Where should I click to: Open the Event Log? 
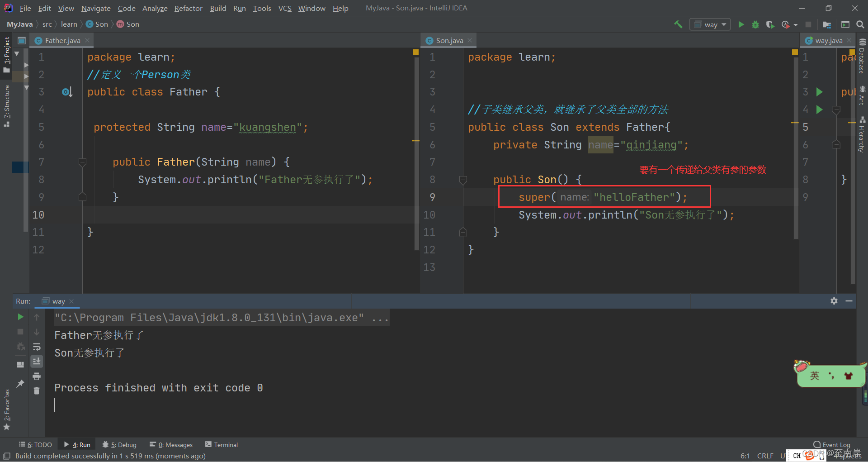(x=832, y=445)
